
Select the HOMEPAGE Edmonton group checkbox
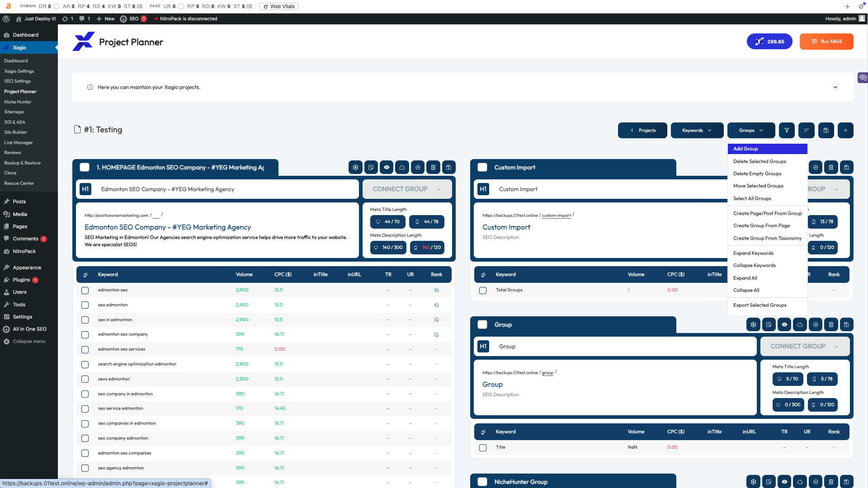tap(85, 167)
